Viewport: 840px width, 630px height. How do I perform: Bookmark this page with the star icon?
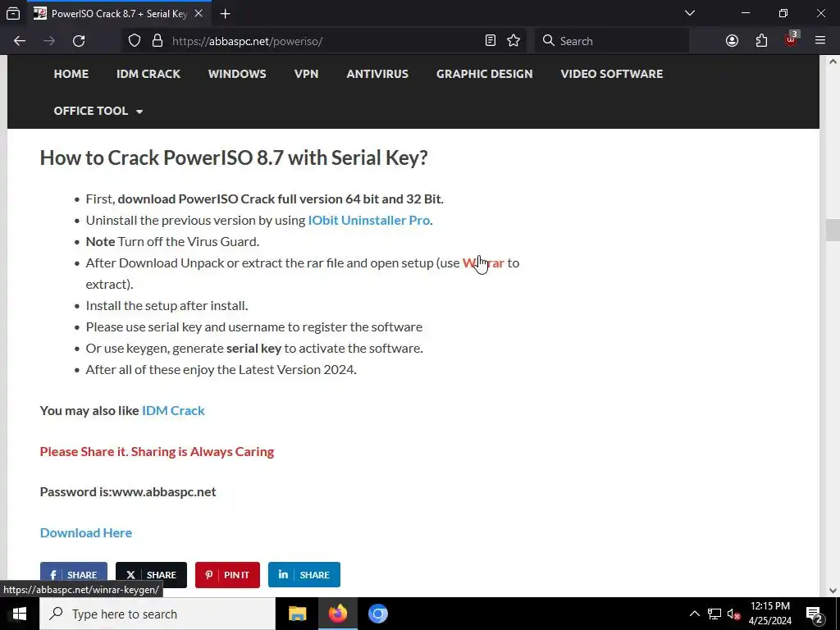[514, 41]
